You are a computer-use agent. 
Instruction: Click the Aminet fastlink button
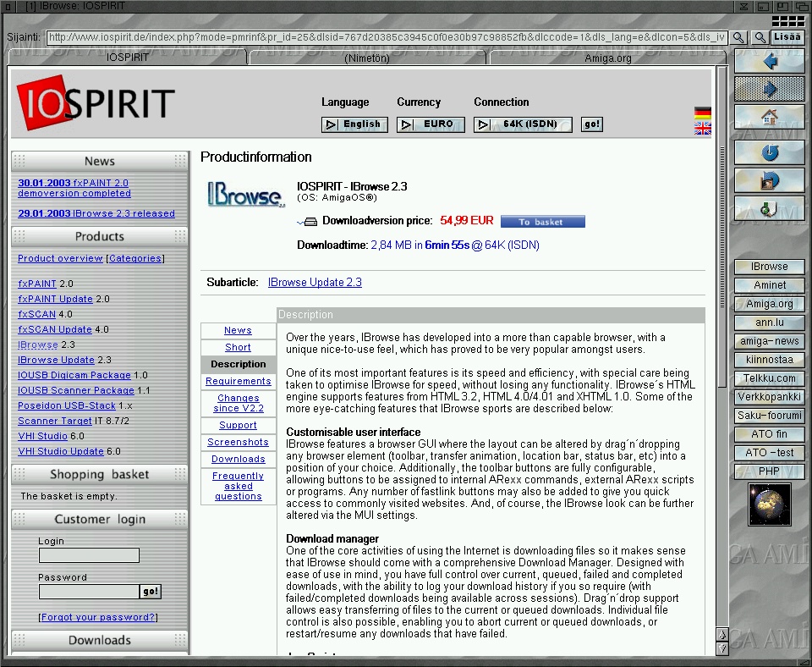[769, 285]
